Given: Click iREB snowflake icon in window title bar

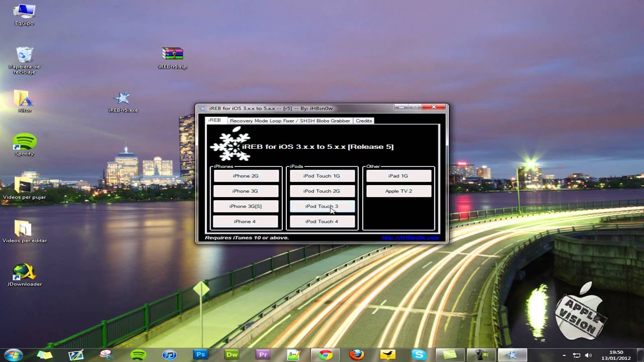Looking at the screenshot, I should (x=203, y=108).
